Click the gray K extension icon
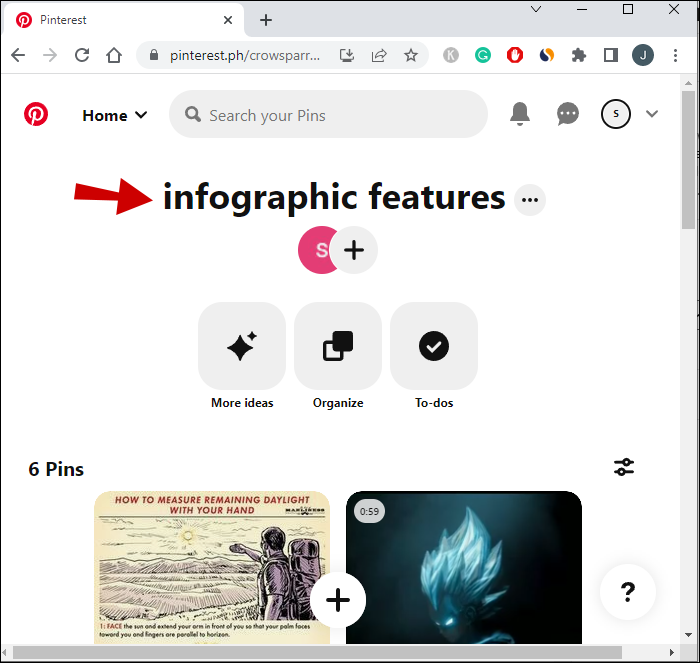Viewport: 700px width, 663px height. pos(451,55)
